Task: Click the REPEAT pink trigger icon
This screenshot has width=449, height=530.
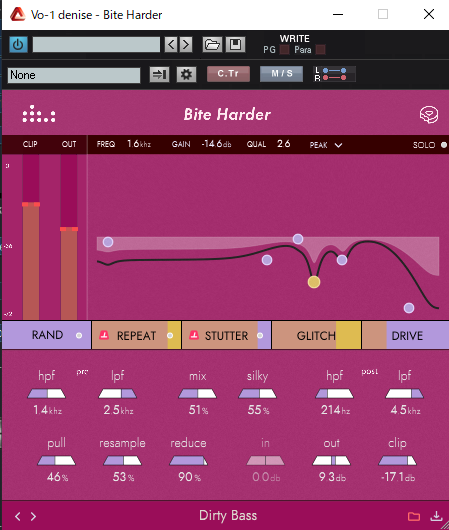Action: (x=104, y=335)
